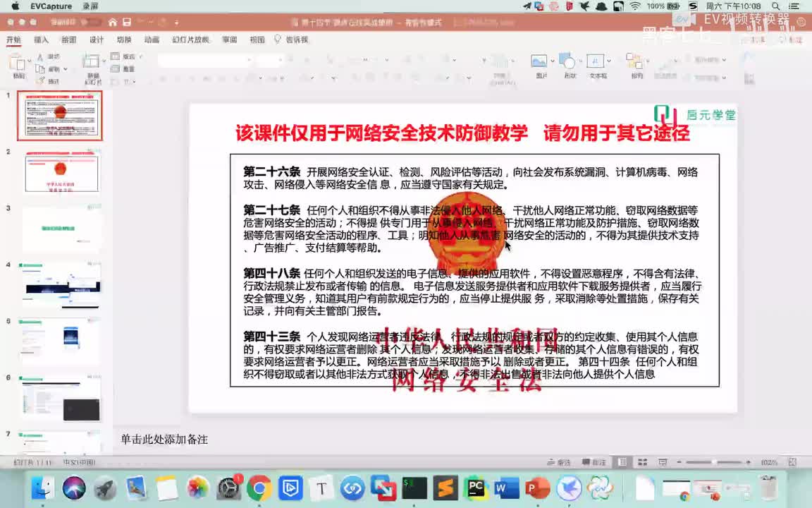Screen dimensions: 812x508
Task: Toggle the Comments (批注) pane button
Action: pos(594,462)
